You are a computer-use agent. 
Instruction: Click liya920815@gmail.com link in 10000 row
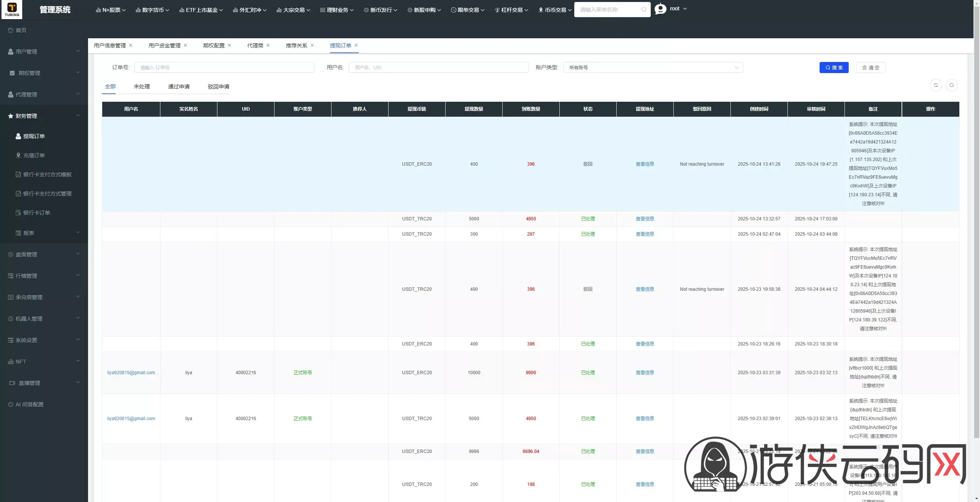coord(131,373)
